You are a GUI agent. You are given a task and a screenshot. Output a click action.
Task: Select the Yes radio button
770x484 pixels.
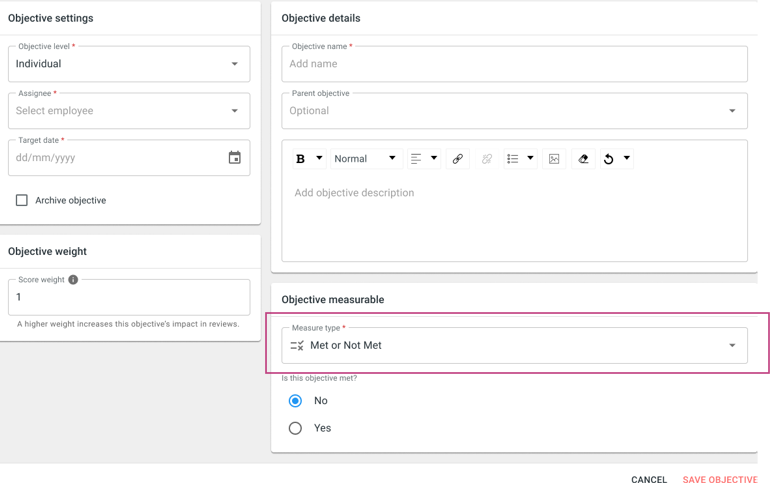(295, 428)
